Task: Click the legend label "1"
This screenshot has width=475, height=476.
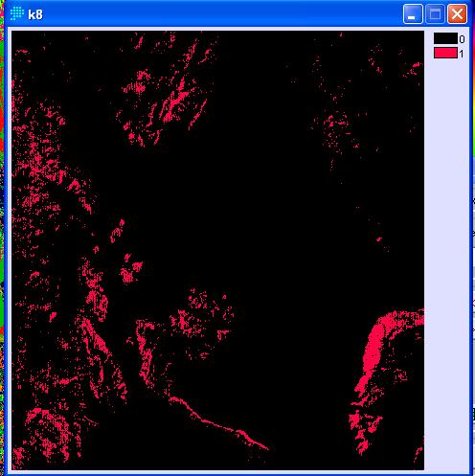Action: 462,54
